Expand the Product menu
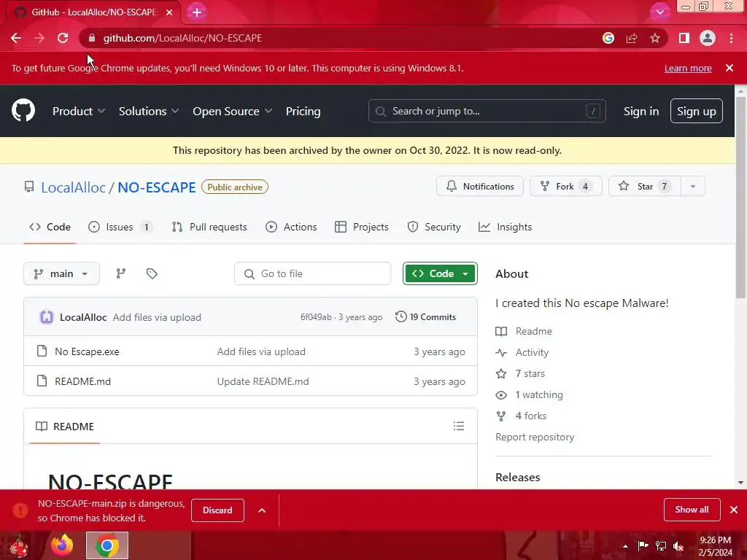 pos(79,112)
